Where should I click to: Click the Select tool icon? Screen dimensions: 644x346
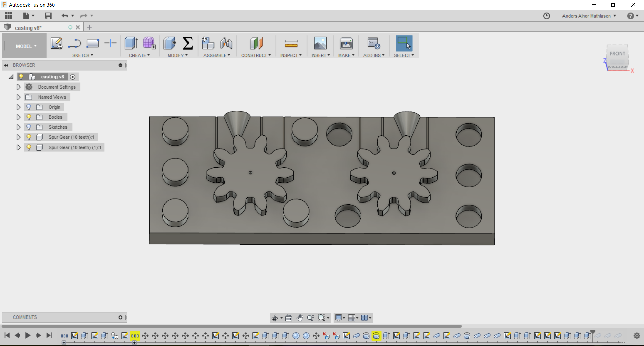[404, 43]
